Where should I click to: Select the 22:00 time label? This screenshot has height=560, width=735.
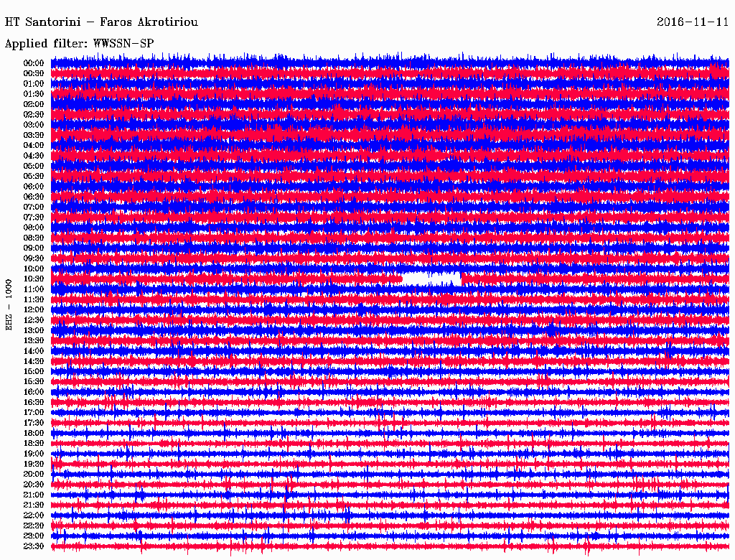click(34, 515)
